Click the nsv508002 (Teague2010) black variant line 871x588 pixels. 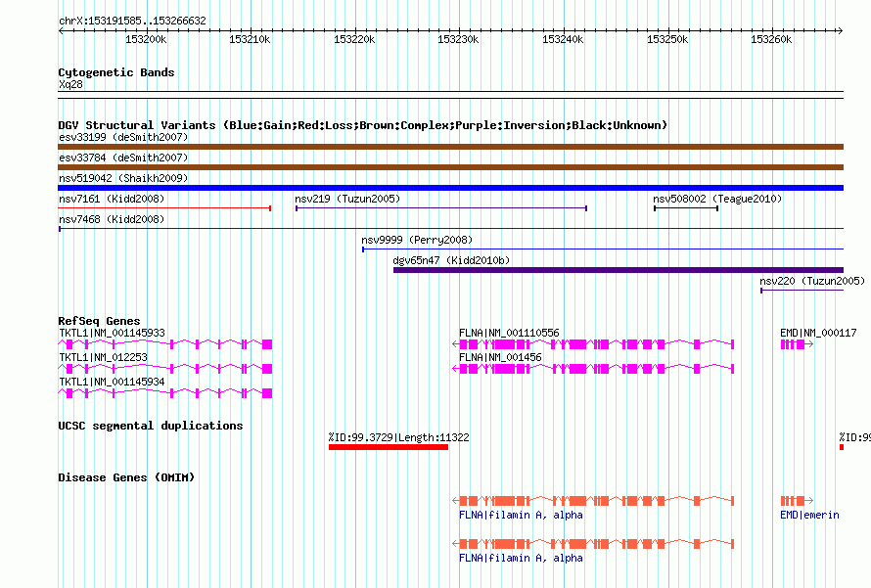point(686,208)
